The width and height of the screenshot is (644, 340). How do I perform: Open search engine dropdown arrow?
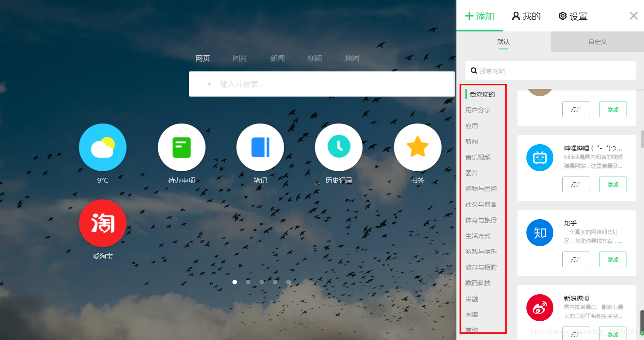tap(209, 84)
